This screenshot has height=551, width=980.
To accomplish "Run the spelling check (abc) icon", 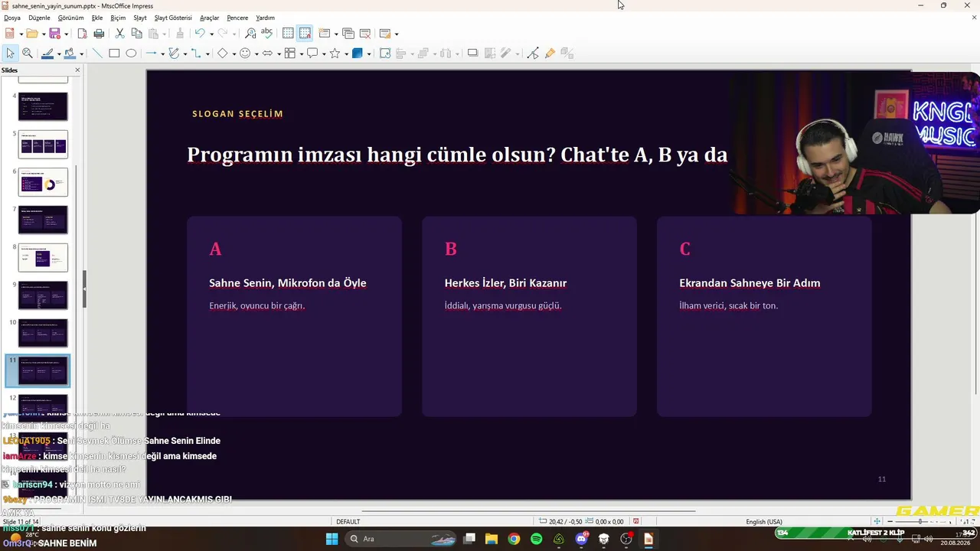I will tap(266, 34).
